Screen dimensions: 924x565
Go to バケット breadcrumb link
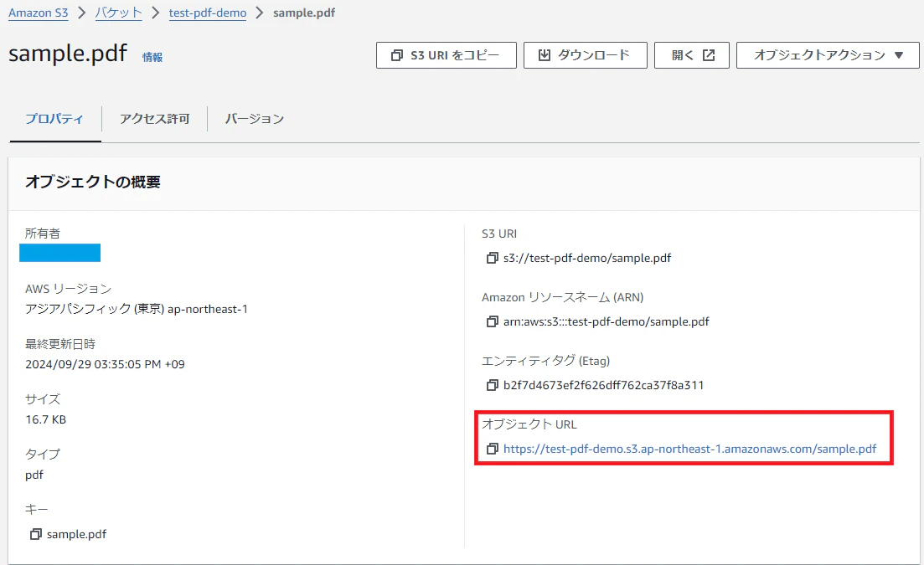118,13
